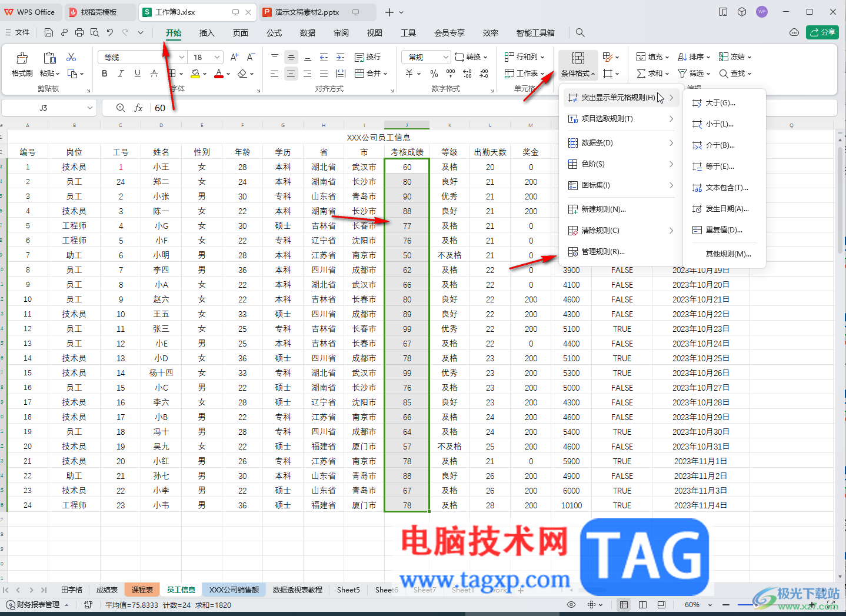Click the 演示文稿素材2.pptx document tab
Image resolution: width=846 pixels, height=616 pixels.
pos(317,12)
